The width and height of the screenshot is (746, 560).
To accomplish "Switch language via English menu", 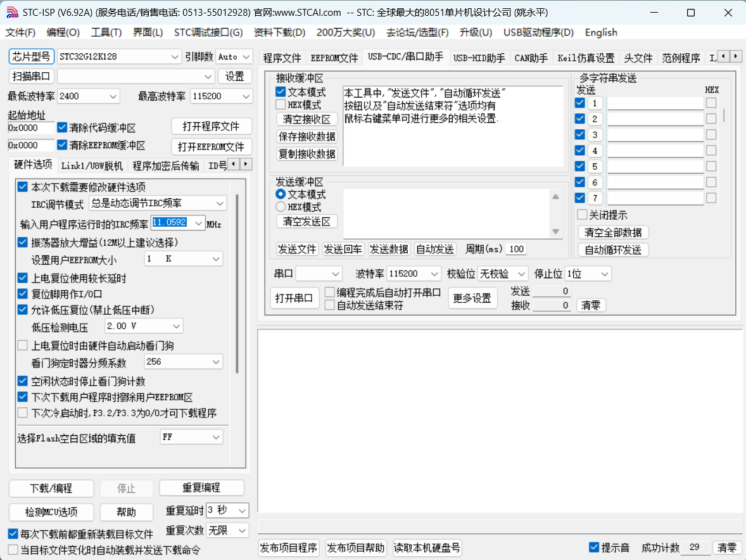I will (601, 32).
